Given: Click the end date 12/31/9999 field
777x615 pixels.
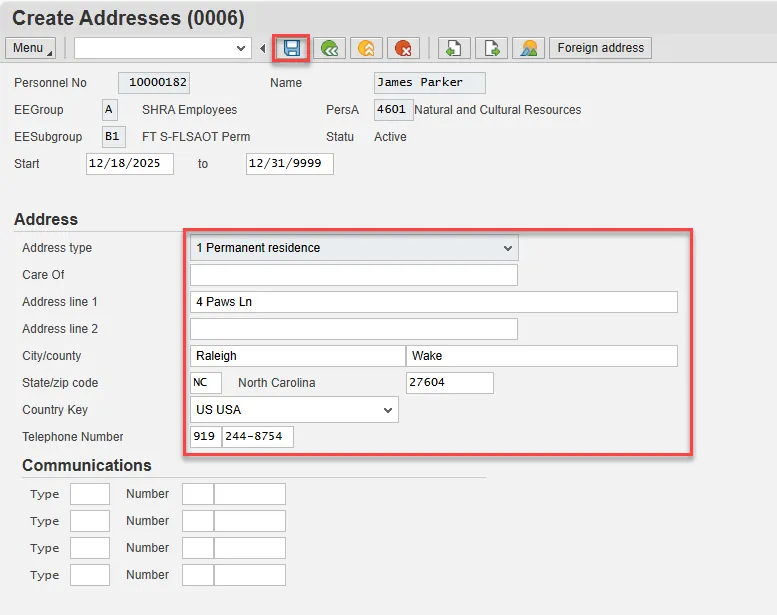Looking at the screenshot, I should pos(289,164).
